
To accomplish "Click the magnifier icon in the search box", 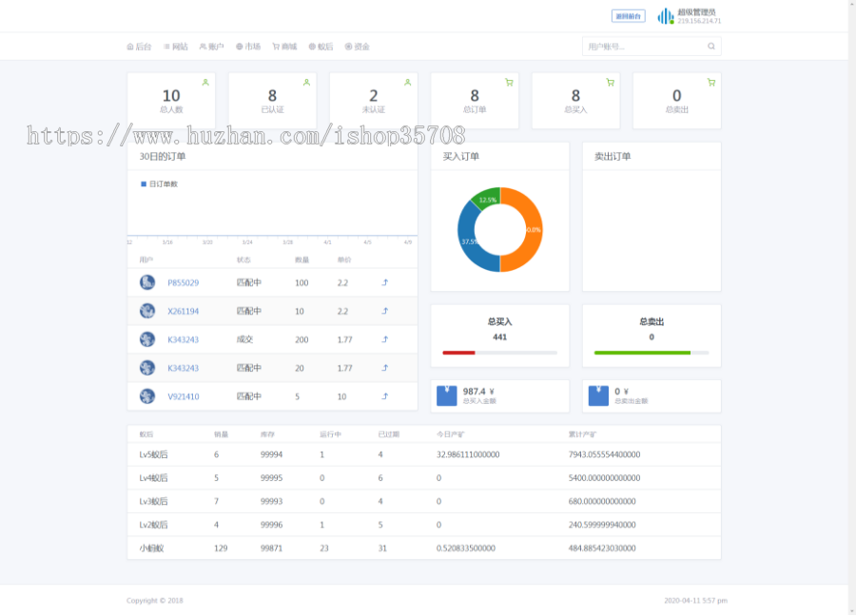I will click(x=710, y=46).
